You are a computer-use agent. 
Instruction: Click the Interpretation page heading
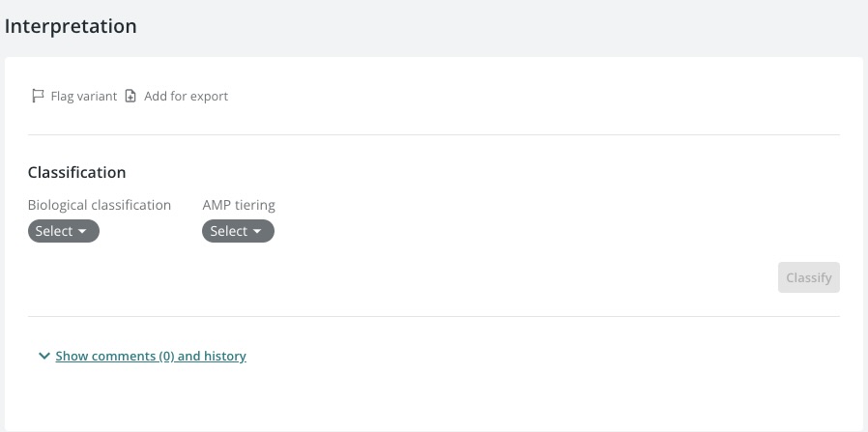tap(71, 26)
